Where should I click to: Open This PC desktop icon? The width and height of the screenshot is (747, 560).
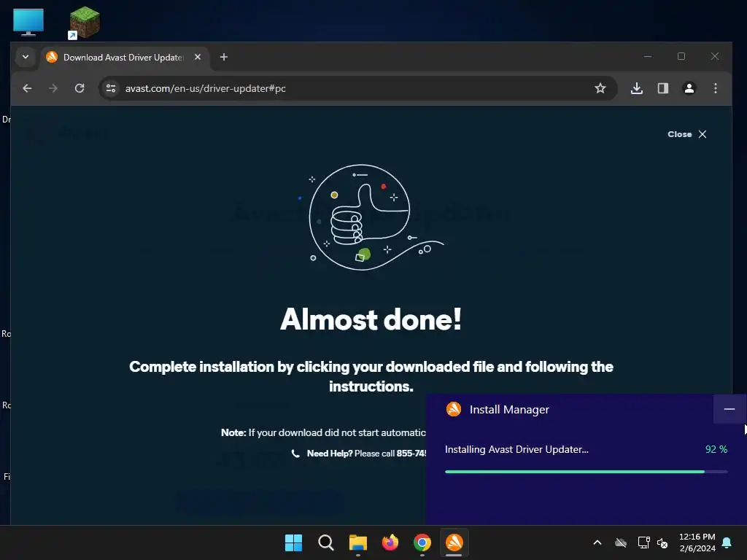click(x=28, y=21)
